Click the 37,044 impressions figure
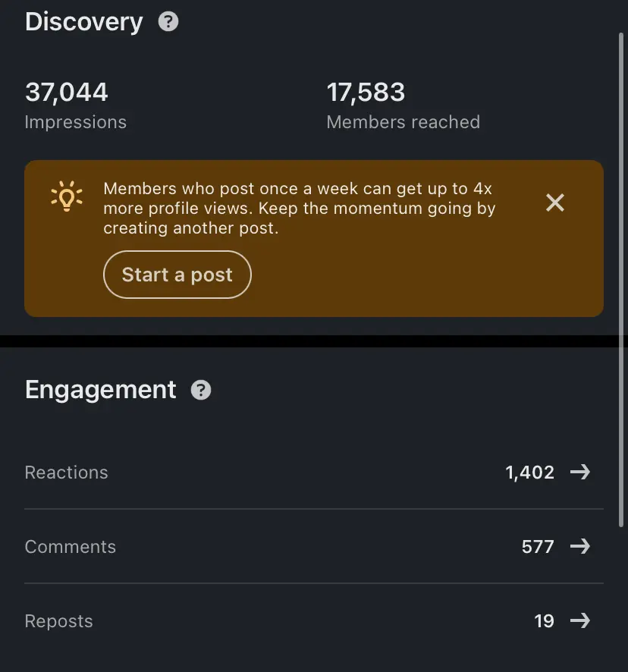This screenshot has height=672, width=628. [67, 92]
